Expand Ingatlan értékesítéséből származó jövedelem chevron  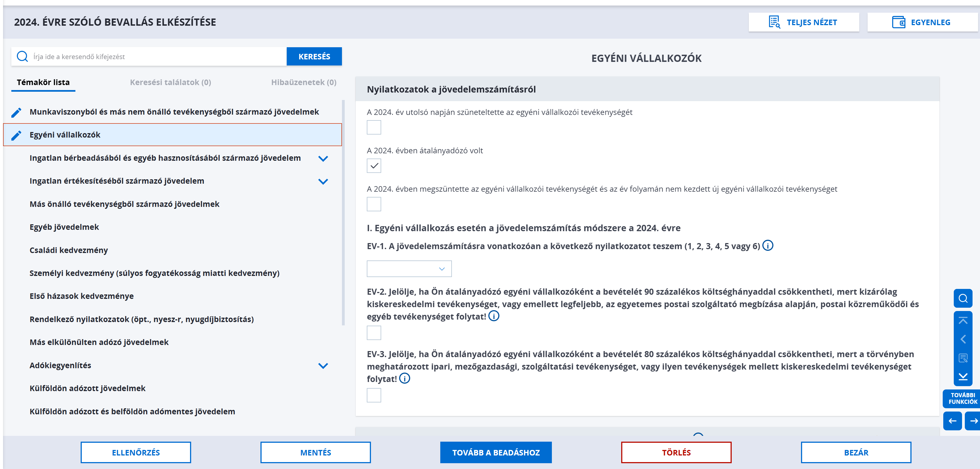323,181
